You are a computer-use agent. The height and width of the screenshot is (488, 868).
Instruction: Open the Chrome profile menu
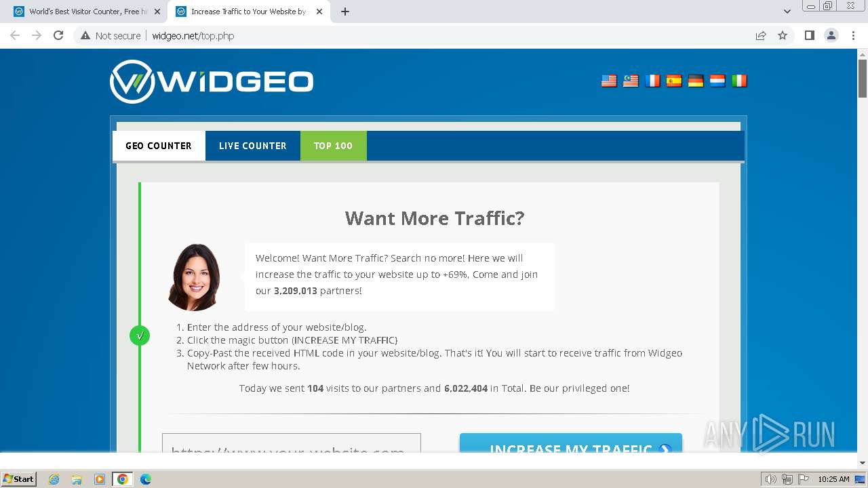[x=831, y=35]
